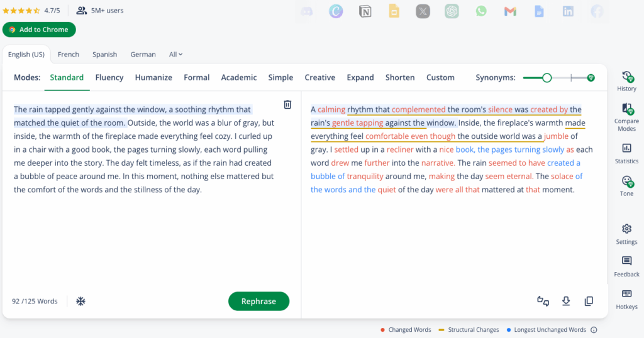Select the Fluency mode
644x338 pixels.
click(x=109, y=77)
